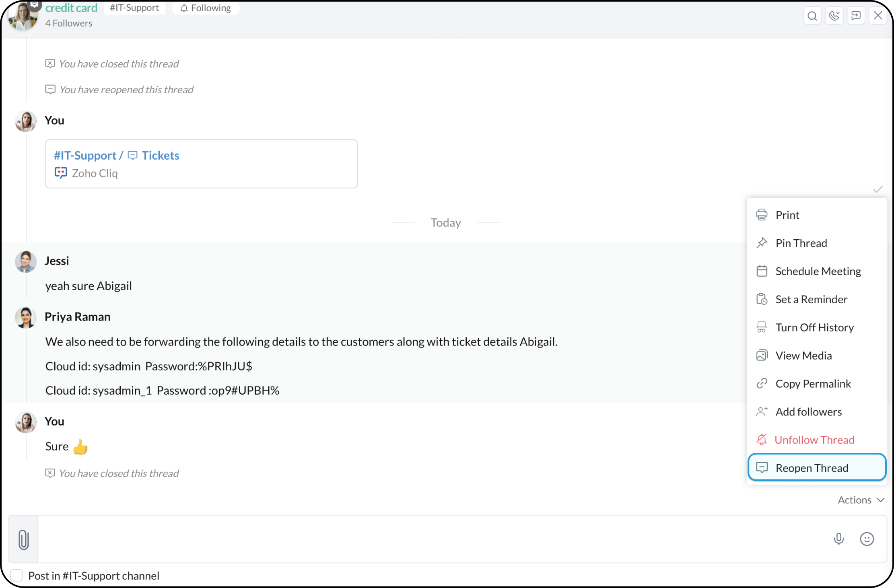This screenshot has height=588, width=894.
Task: Click the Following bell button
Action: point(206,8)
